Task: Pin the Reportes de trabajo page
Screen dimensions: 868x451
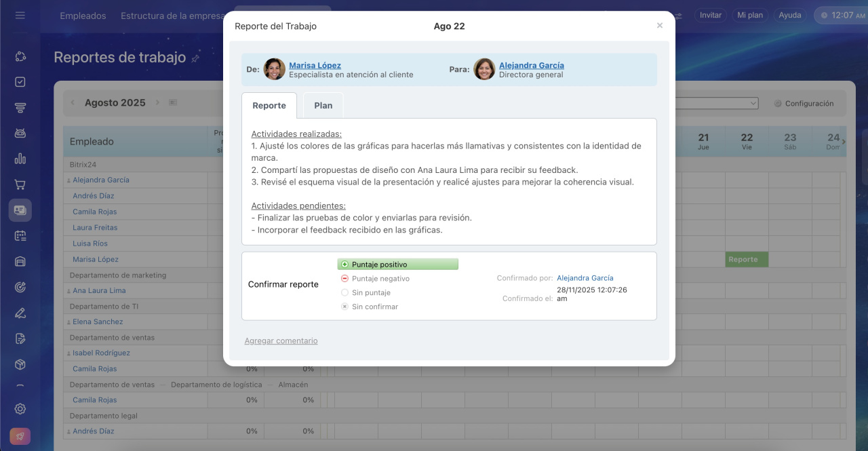Action: [x=195, y=59]
